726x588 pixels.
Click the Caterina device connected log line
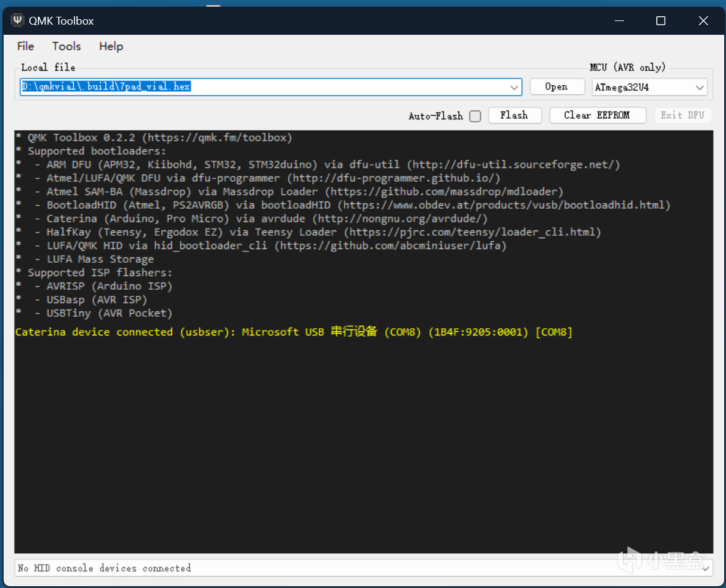tap(294, 332)
